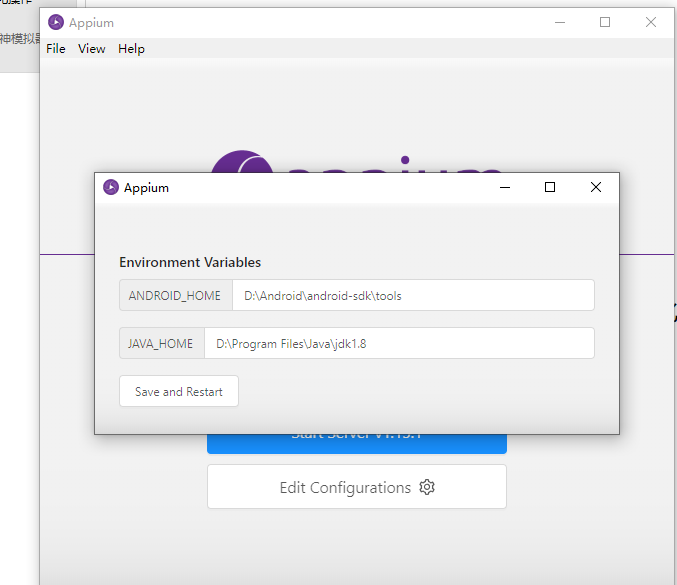Click the ANDROID_HOME label
Viewport: 677px width, 585px height.
click(x=175, y=296)
